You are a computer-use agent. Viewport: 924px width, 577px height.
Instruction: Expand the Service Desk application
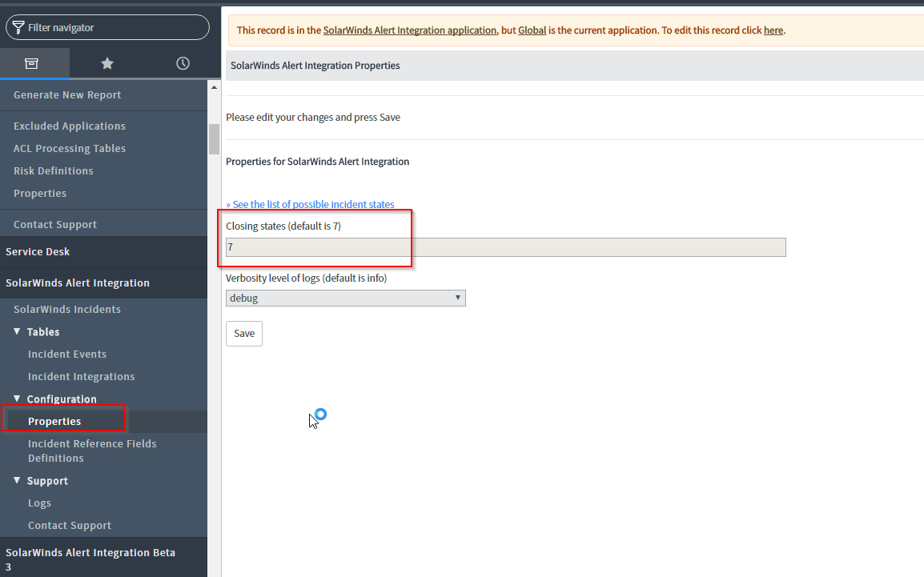click(x=38, y=251)
